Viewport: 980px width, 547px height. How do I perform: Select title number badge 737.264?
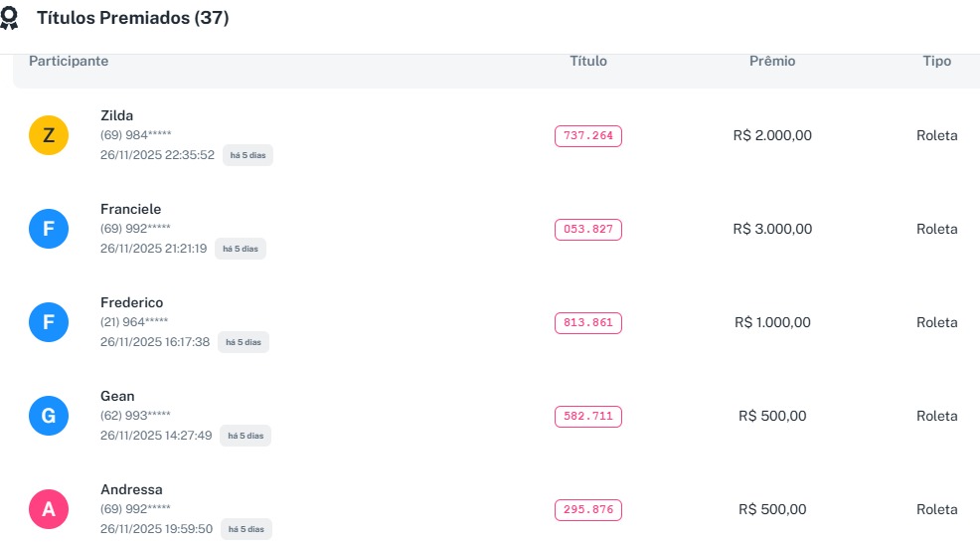(x=588, y=136)
